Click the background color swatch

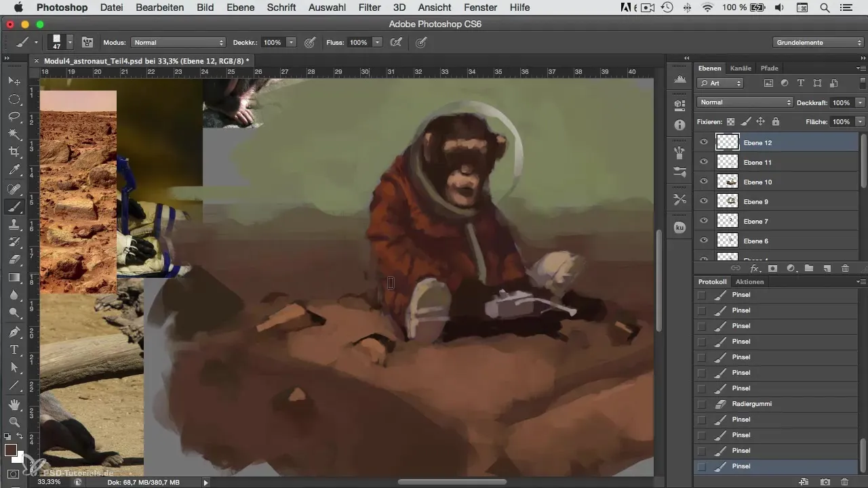tap(20, 457)
